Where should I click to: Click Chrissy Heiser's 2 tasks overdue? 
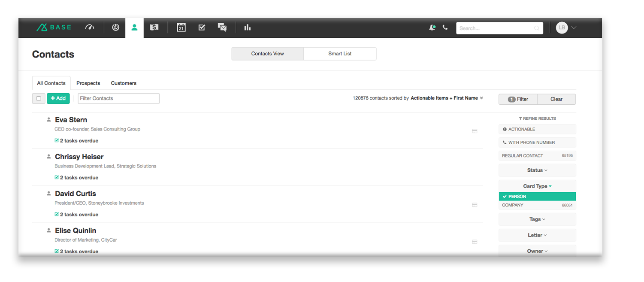(x=79, y=178)
